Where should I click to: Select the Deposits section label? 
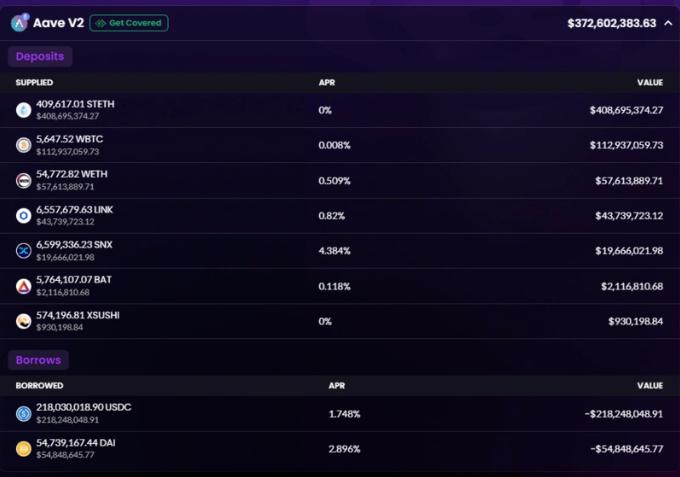coord(40,56)
